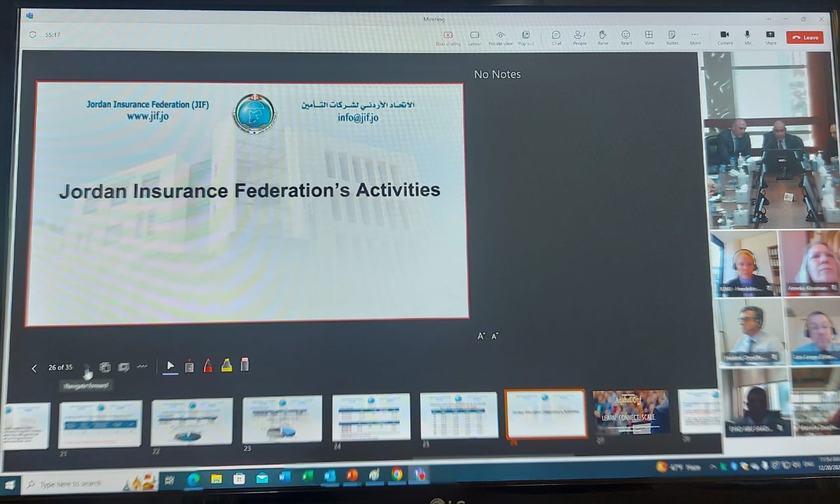This screenshot has width=840, height=504.
Task: Click Stop sharing in the meeting toolbar
Action: pyautogui.click(x=448, y=37)
